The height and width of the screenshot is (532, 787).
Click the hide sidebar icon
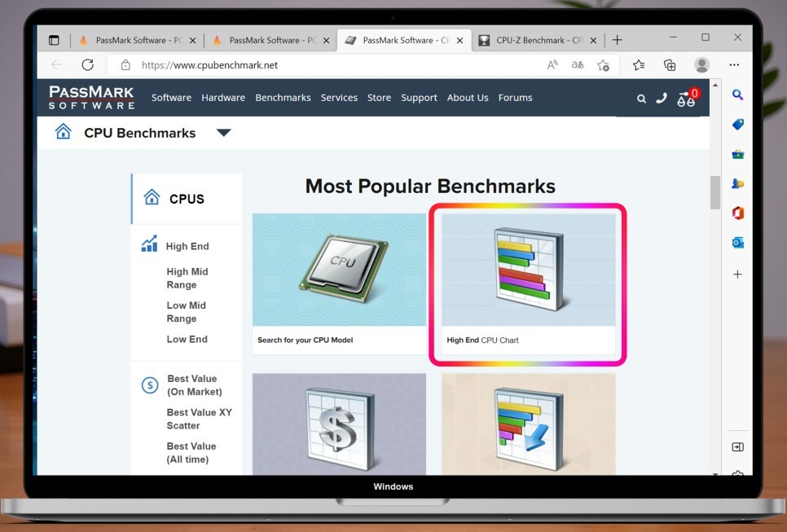pos(738,446)
